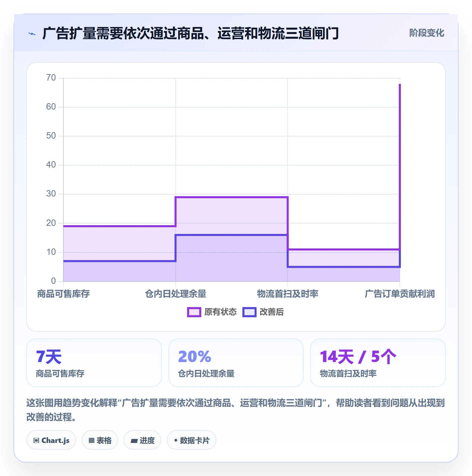Click the 阶段变化 label in the header
The height and width of the screenshot is (476, 472).
(x=426, y=33)
